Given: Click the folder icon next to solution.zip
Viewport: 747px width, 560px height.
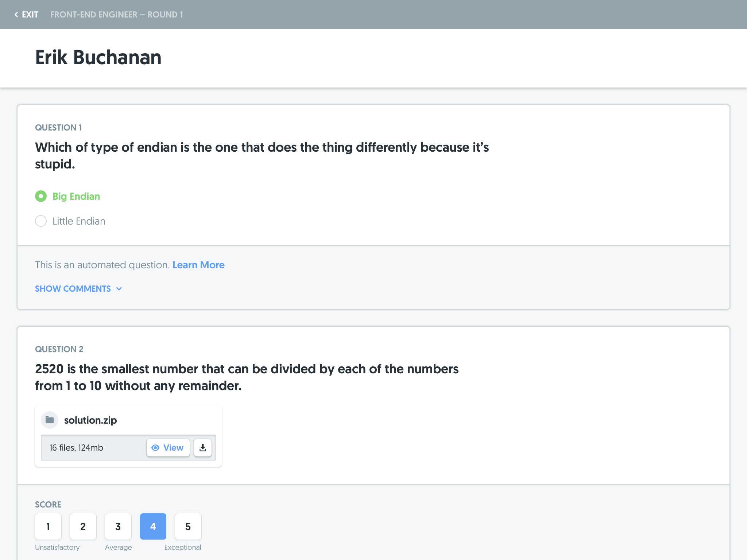Looking at the screenshot, I should (50, 420).
